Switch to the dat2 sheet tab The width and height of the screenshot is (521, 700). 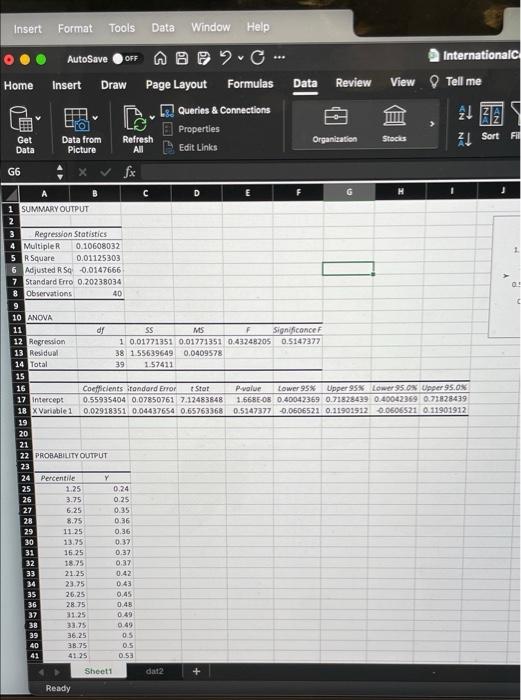154,671
